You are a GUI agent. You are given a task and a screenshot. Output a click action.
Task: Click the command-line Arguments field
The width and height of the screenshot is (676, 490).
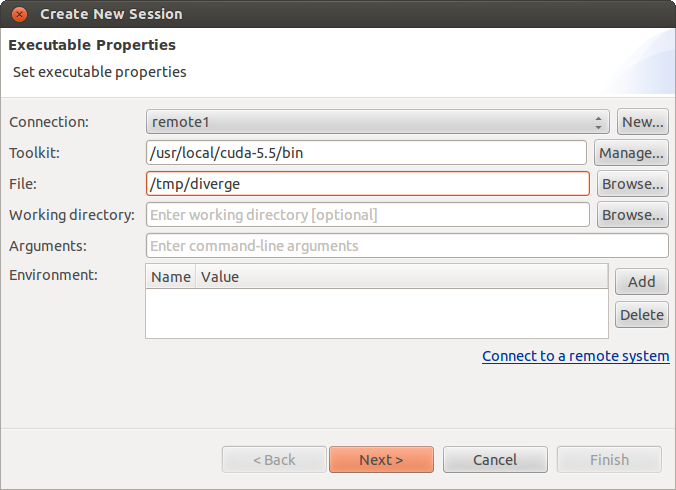[x=407, y=246]
